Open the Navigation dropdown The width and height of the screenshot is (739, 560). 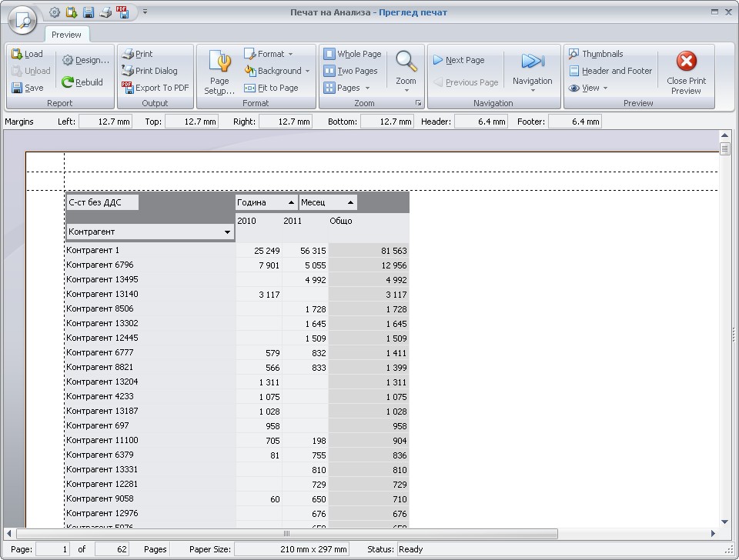tap(533, 72)
